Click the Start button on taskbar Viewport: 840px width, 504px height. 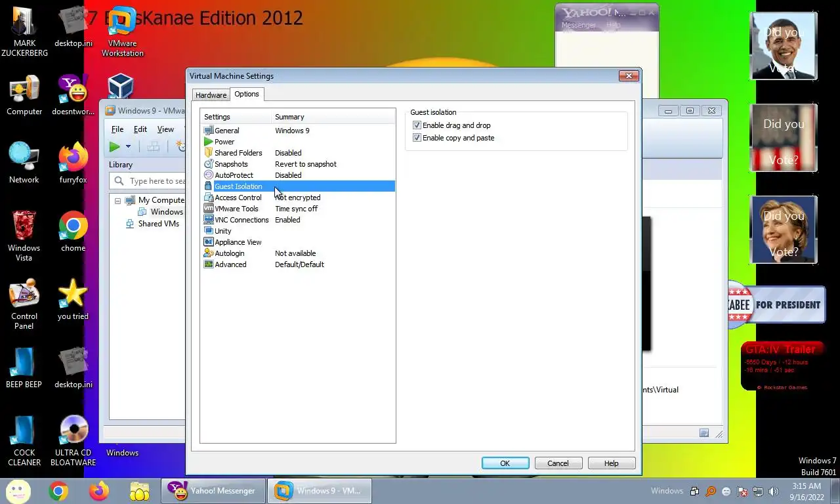[x=18, y=491]
